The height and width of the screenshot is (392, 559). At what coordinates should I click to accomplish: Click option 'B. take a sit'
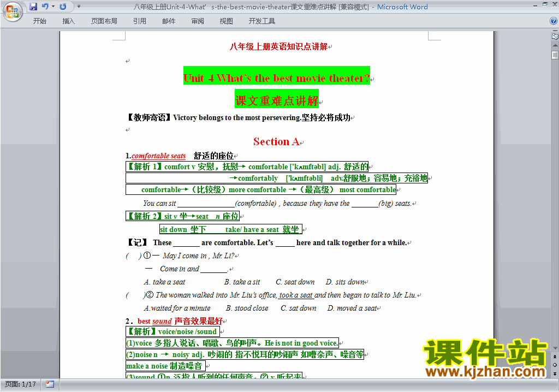[x=242, y=282]
